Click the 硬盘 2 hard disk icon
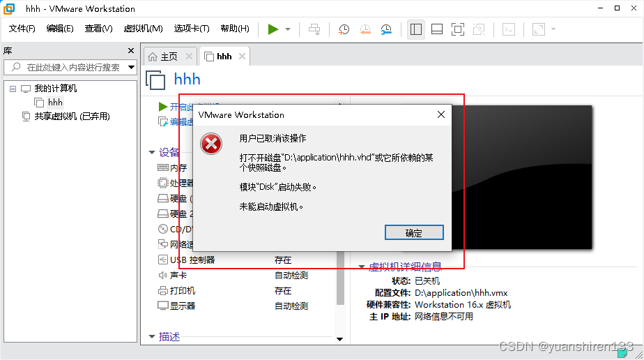The height and width of the screenshot is (360, 644). click(163, 213)
